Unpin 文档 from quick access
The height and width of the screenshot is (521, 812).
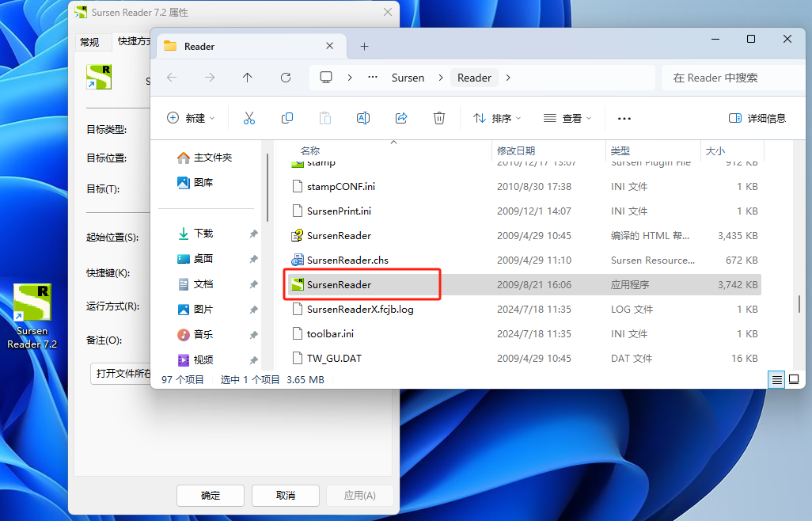point(254,284)
